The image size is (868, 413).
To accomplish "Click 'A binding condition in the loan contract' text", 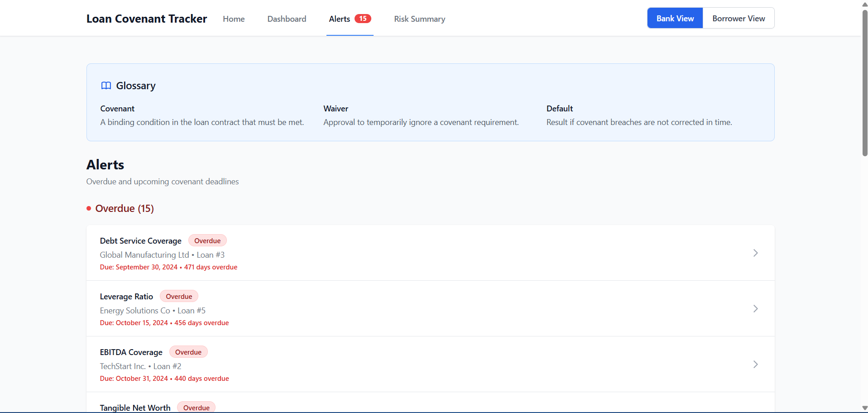I will 202,122.
